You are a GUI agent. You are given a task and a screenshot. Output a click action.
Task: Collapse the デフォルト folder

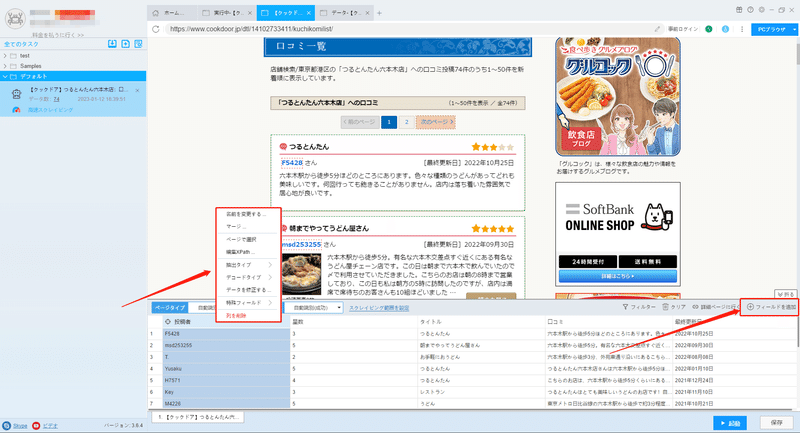point(5,77)
